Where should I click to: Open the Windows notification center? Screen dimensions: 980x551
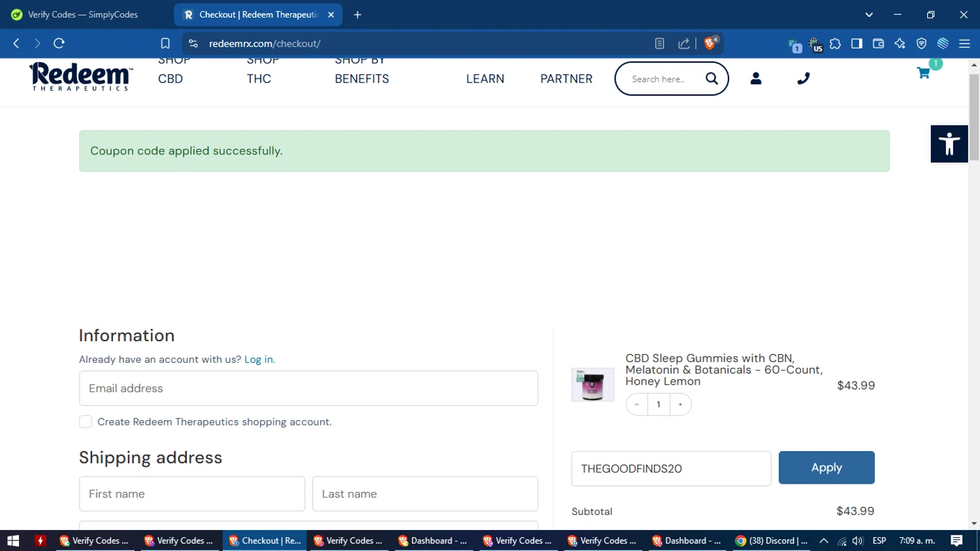click(x=956, y=541)
